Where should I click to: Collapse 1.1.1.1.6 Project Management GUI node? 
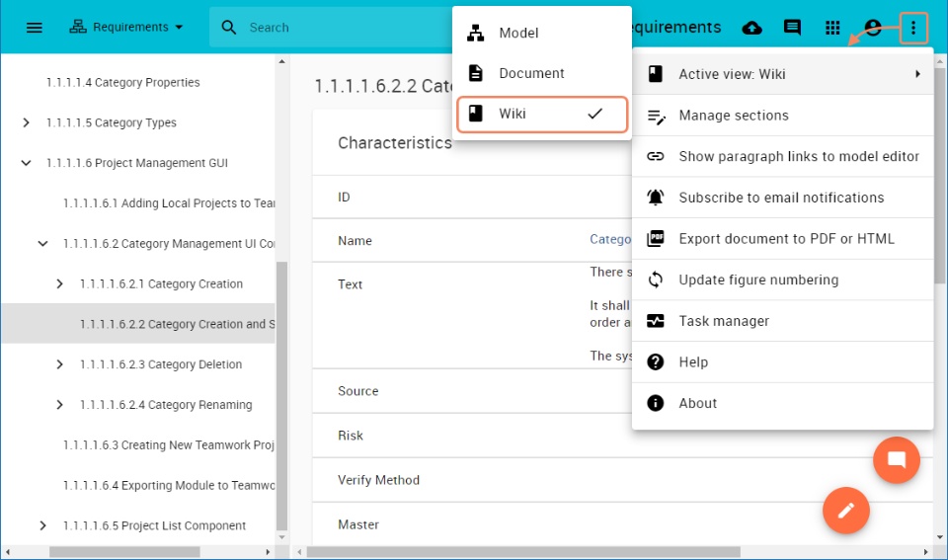point(26,163)
